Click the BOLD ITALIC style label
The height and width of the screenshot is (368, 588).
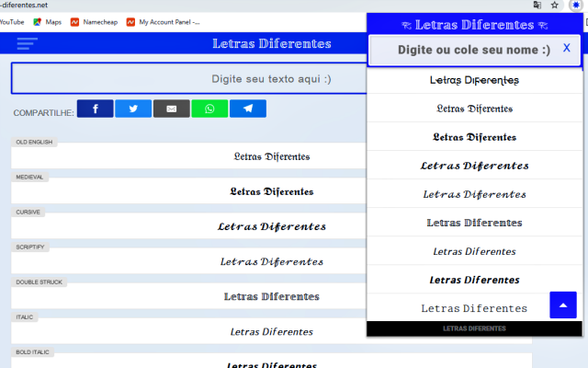33,351
